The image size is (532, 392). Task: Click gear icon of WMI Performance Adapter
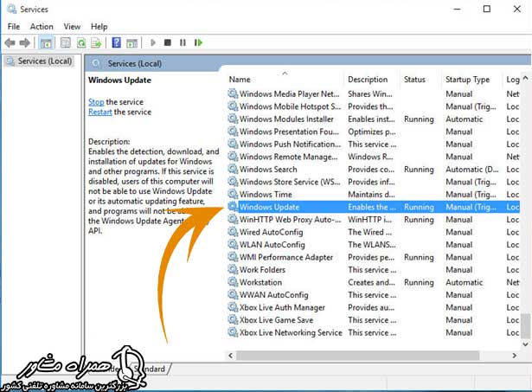pyautogui.click(x=233, y=257)
